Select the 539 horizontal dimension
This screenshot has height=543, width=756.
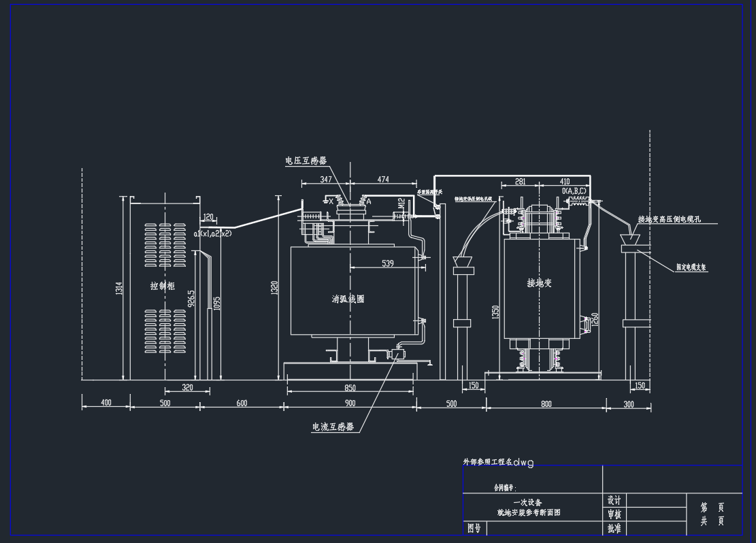coord(387,263)
